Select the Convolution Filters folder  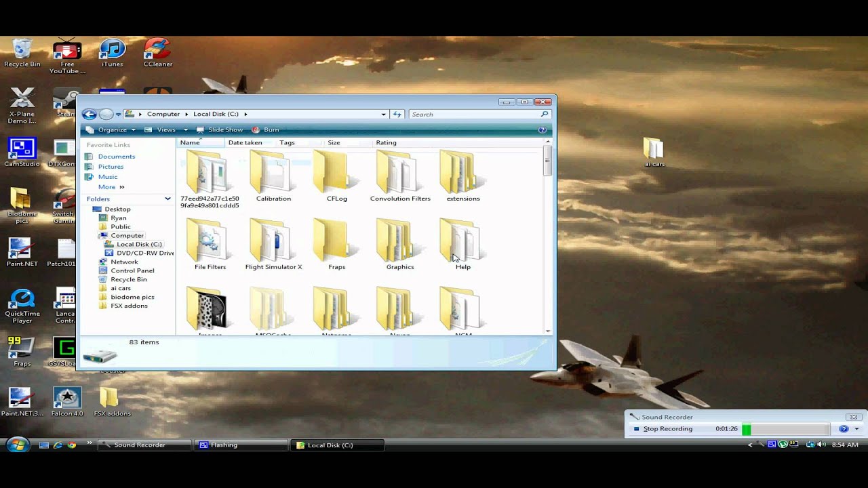(x=400, y=176)
